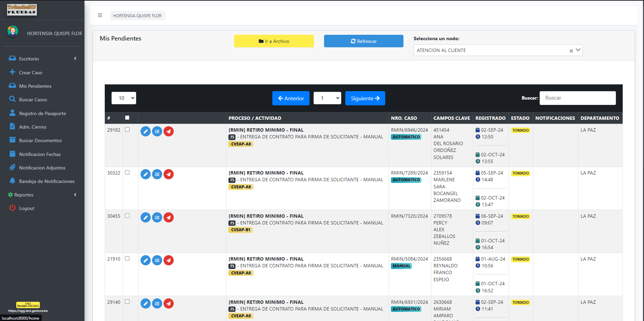The height and width of the screenshot is (321, 644).
Task: Click list icon for case 29182
Action: [x=157, y=131]
